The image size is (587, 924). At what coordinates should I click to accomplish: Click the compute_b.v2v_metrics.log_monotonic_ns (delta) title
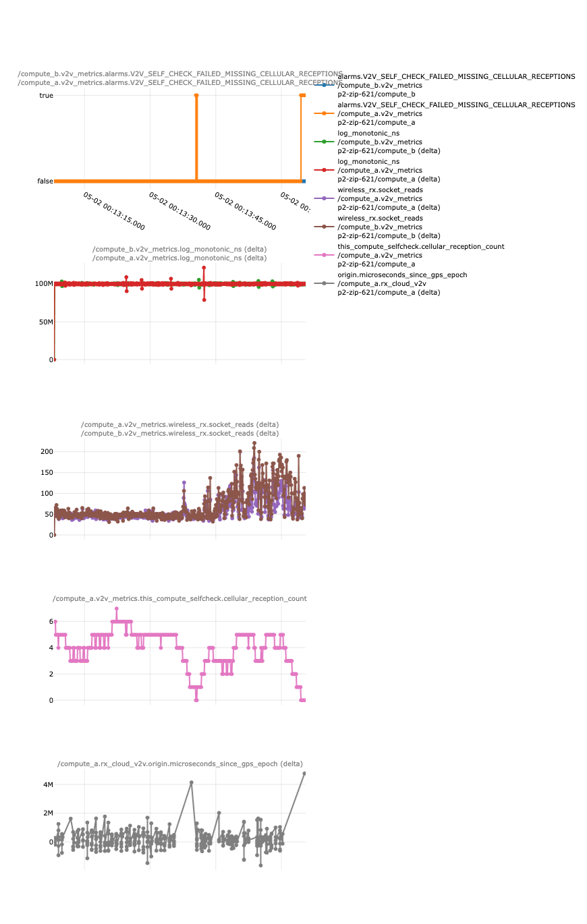click(179, 250)
